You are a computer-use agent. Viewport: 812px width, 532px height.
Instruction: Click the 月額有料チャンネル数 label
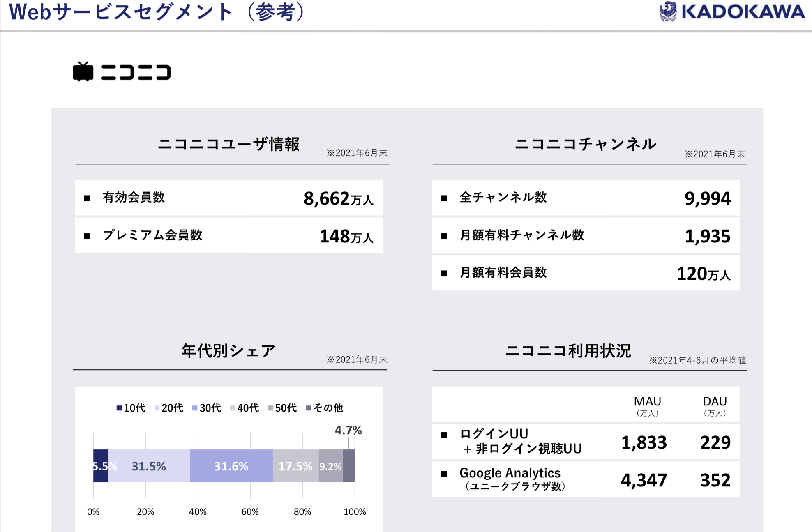pyautogui.click(x=522, y=235)
